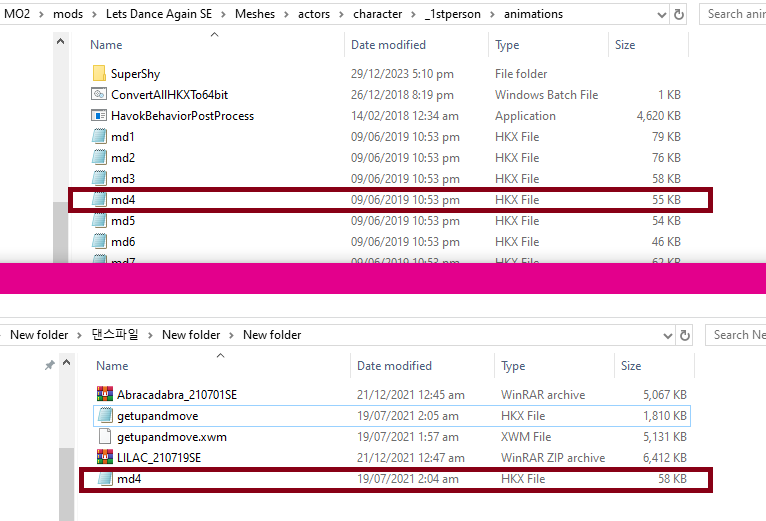Viewport: 766px width, 521px height.
Task: Select the 'Windows Batch File' type cell
Action: 546,94
